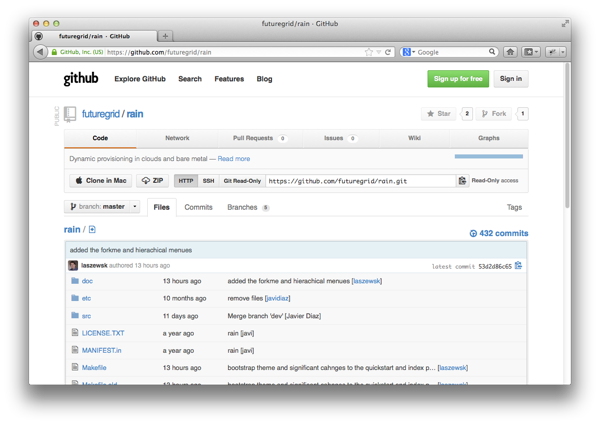
Task: Copy the clone URL with the clipboard icon
Action: tap(462, 181)
